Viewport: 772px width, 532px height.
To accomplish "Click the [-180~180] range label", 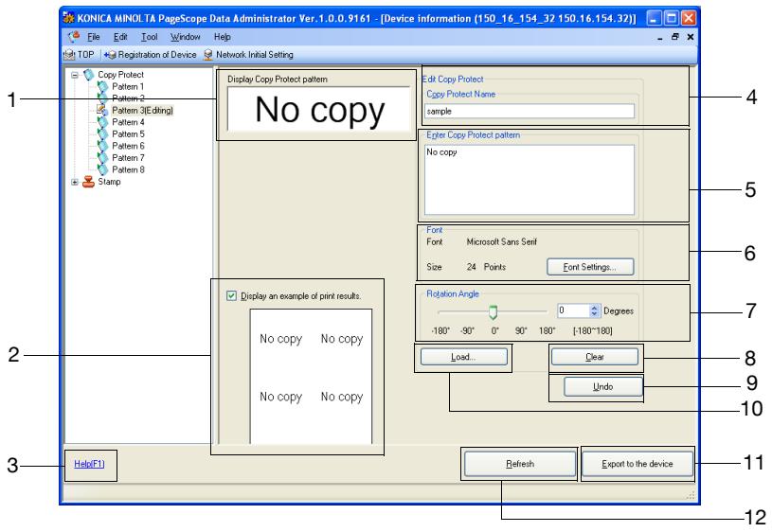I will [593, 330].
